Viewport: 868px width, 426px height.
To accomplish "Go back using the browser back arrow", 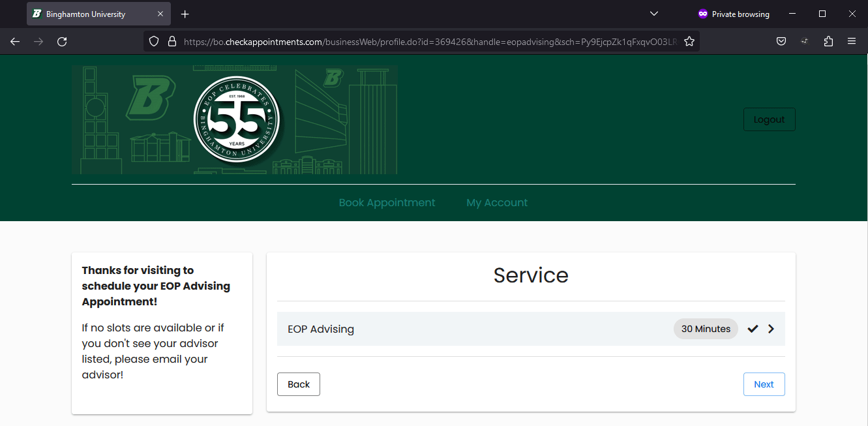I will pyautogui.click(x=15, y=42).
